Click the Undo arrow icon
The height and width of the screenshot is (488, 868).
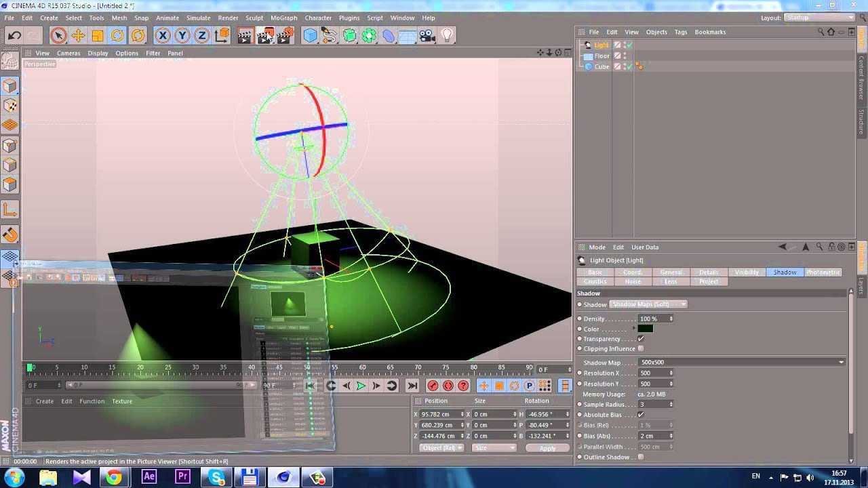pos(14,35)
